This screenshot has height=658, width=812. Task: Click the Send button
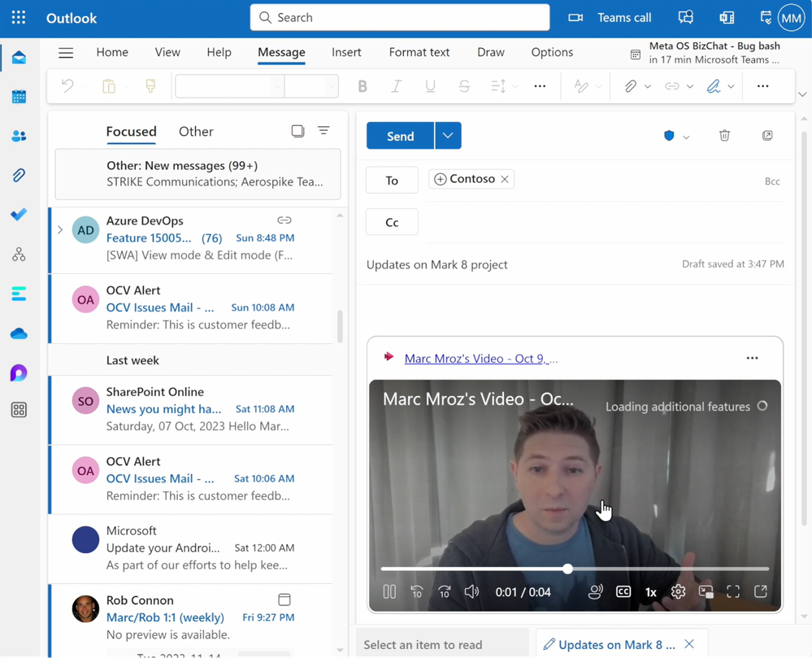[x=400, y=136]
